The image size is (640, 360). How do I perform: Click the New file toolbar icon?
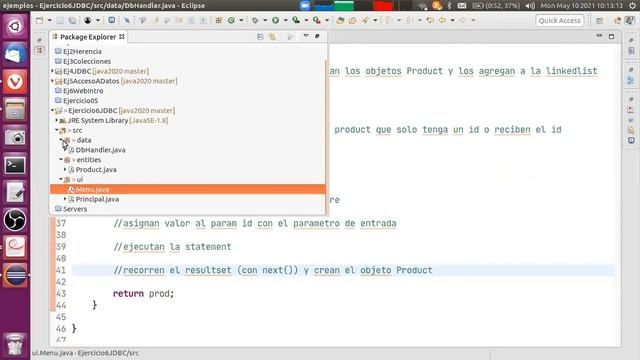click(x=40, y=20)
